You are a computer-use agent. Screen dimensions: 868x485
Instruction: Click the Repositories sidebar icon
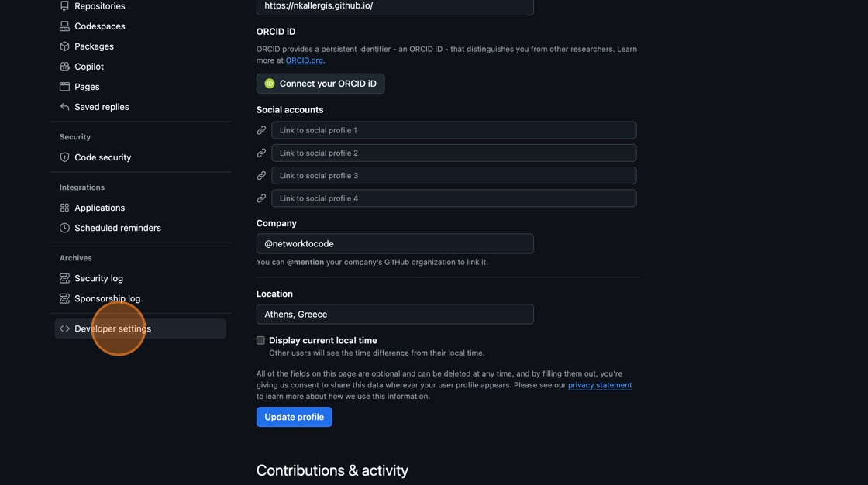pyautogui.click(x=64, y=6)
